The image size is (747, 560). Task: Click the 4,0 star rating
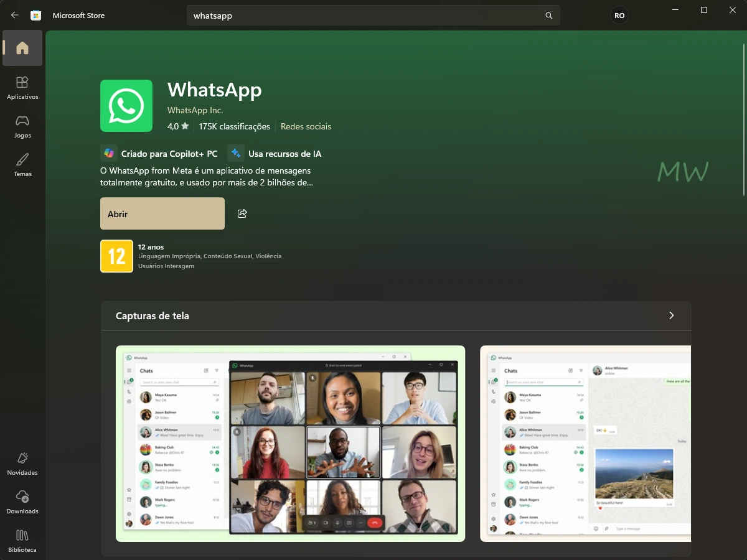point(178,126)
